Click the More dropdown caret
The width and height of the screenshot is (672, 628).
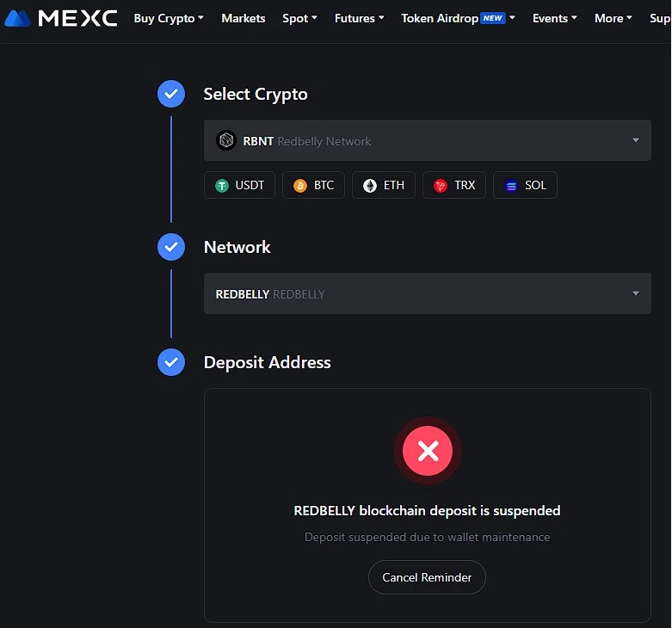click(629, 18)
